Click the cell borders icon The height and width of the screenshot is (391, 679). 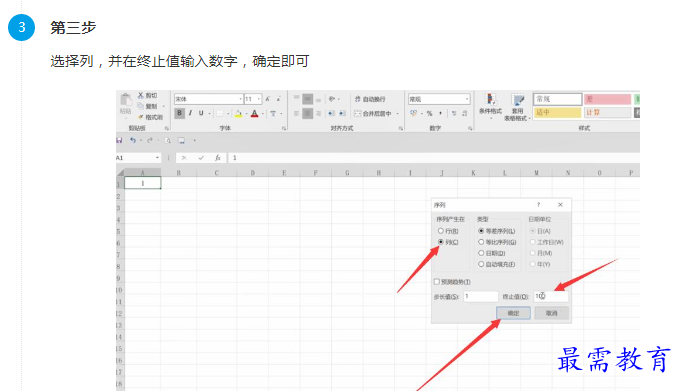[220, 113]
